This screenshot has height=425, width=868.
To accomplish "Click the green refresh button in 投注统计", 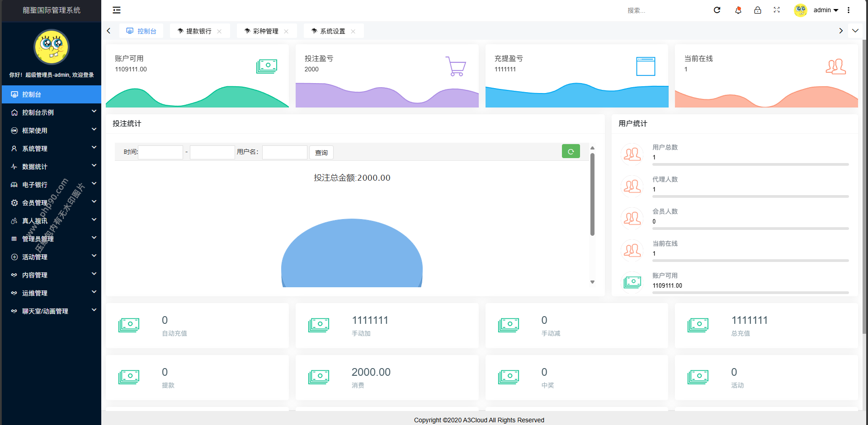I will tap(571, 152).
